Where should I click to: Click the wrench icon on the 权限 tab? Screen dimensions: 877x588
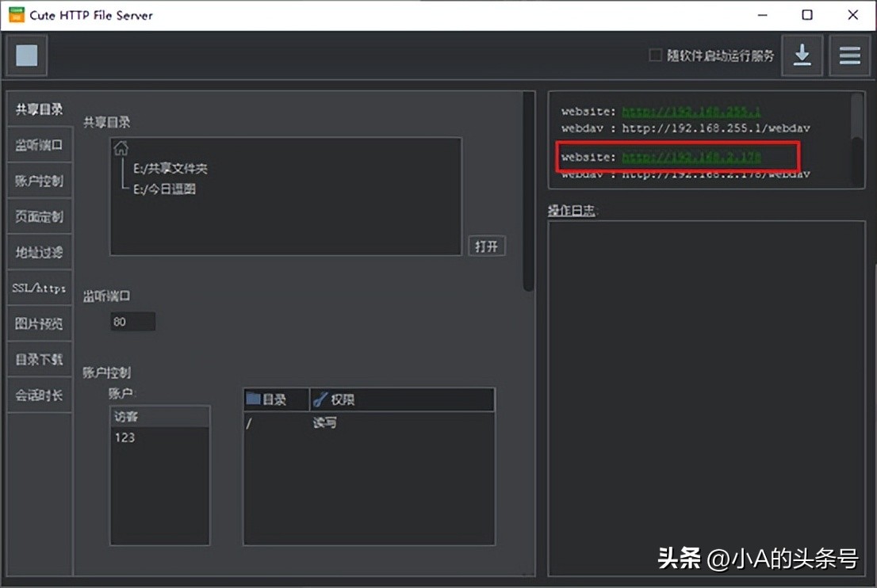click(321, 399)
